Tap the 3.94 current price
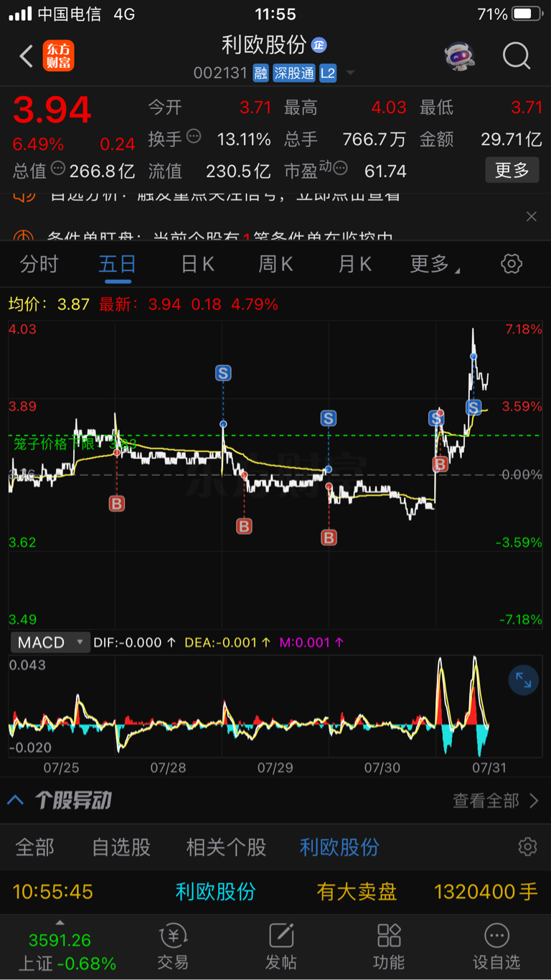Screen dimensions: 551x980 (x=52, y=110)
